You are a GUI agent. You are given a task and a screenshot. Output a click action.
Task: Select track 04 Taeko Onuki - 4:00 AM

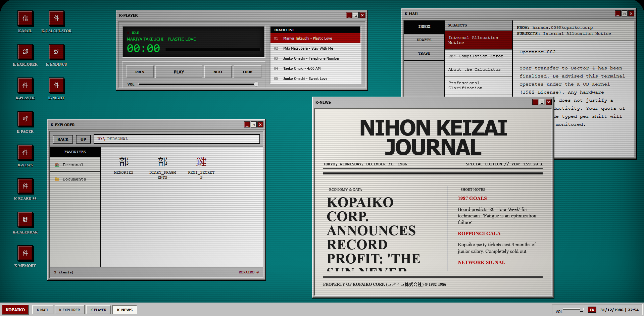coord(315,68)
